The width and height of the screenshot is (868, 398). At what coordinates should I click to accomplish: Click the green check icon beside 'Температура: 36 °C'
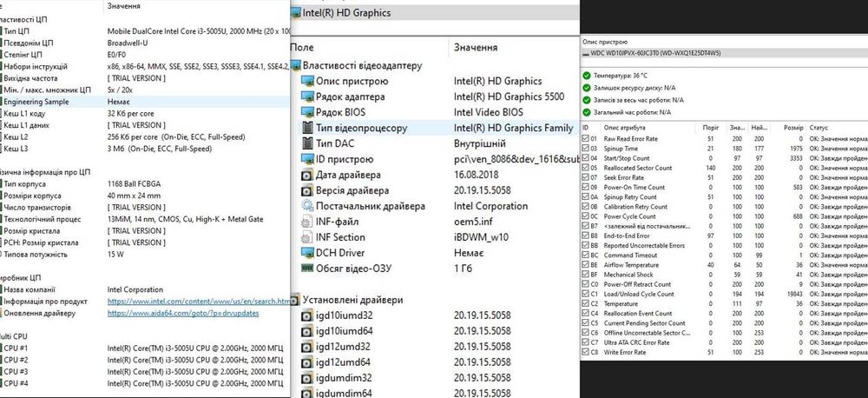[x=586, y=76]
